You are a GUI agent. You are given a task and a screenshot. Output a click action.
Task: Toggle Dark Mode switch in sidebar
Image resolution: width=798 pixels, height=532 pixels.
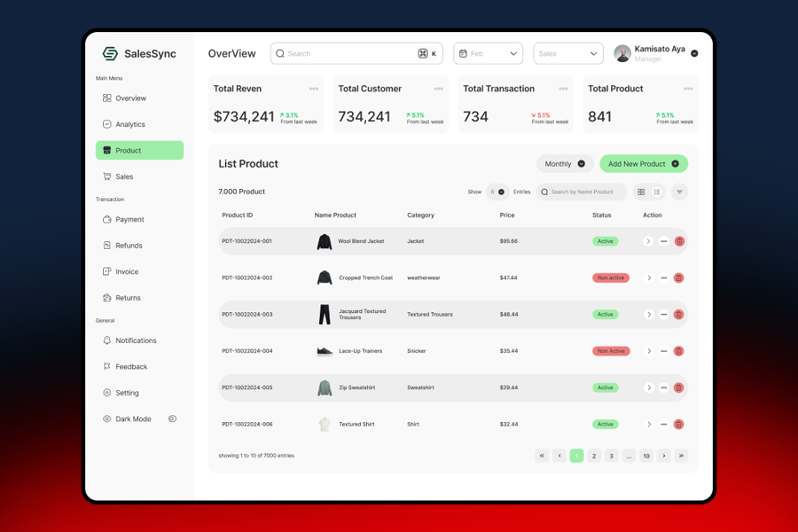(172, 419)
